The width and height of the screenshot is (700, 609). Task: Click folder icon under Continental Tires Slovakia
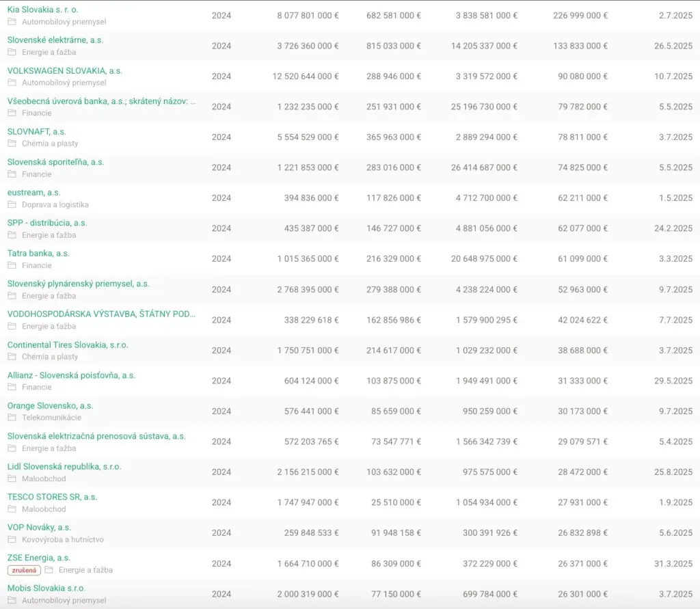pyautogui.click(x=12, y=356)
